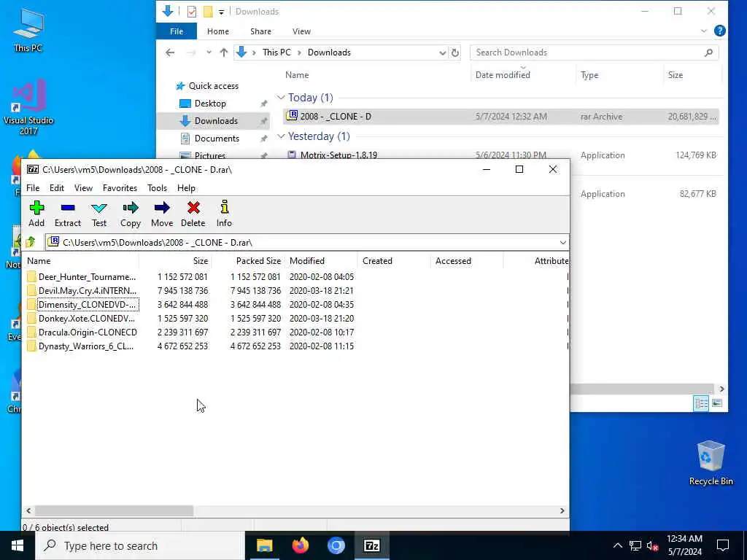Select the 2008 - _CLONE - D archive file
The height and width of the screenshot is (560, 747).
click(500, 117)
